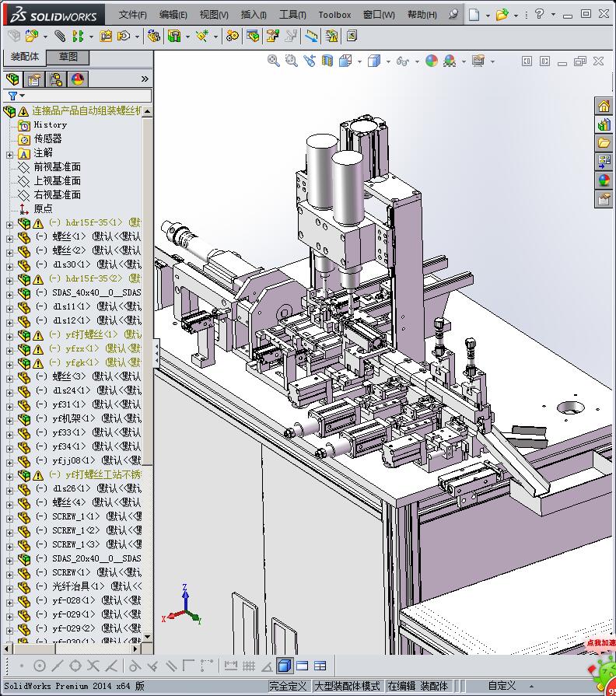Select the 传感器 tree item
Image resolution: width=616 pixels, height=696 pixels.
point(48,139)
